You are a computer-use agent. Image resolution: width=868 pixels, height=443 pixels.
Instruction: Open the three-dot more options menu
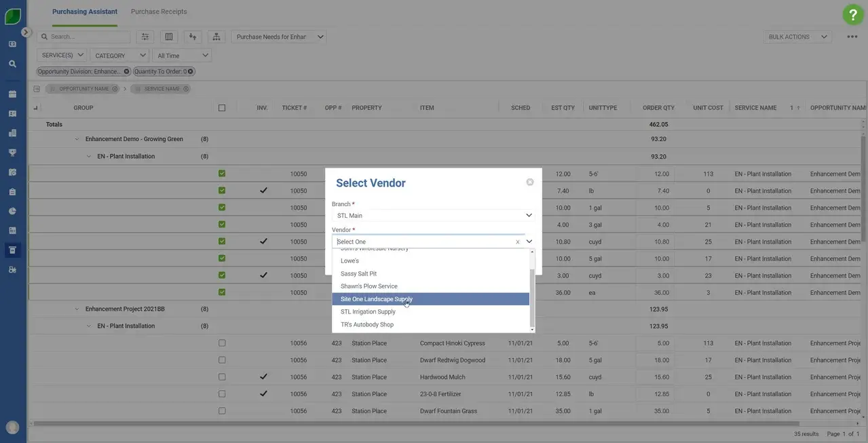[852, 37]
